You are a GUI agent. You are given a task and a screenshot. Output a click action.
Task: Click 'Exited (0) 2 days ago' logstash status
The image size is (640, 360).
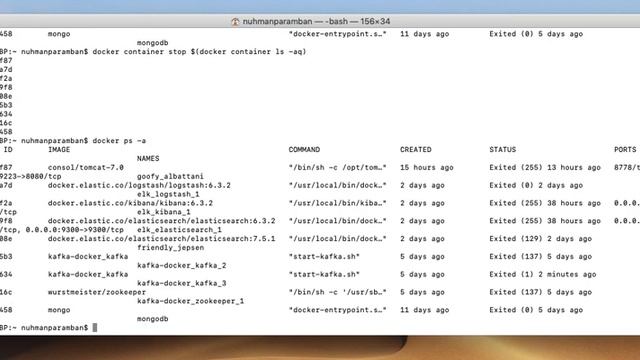click(x=536, y=186)
